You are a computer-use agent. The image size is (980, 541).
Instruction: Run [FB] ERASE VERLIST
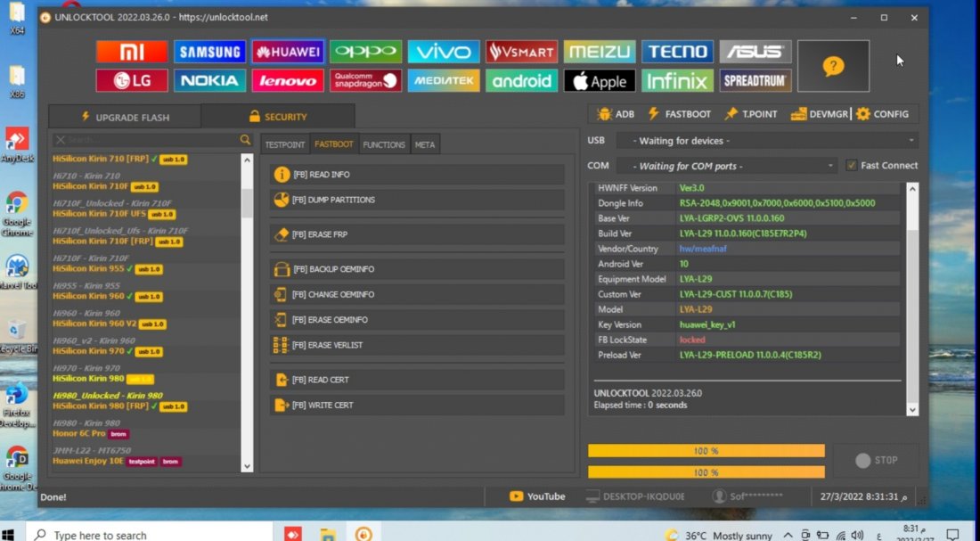click(x=417, y=345)
